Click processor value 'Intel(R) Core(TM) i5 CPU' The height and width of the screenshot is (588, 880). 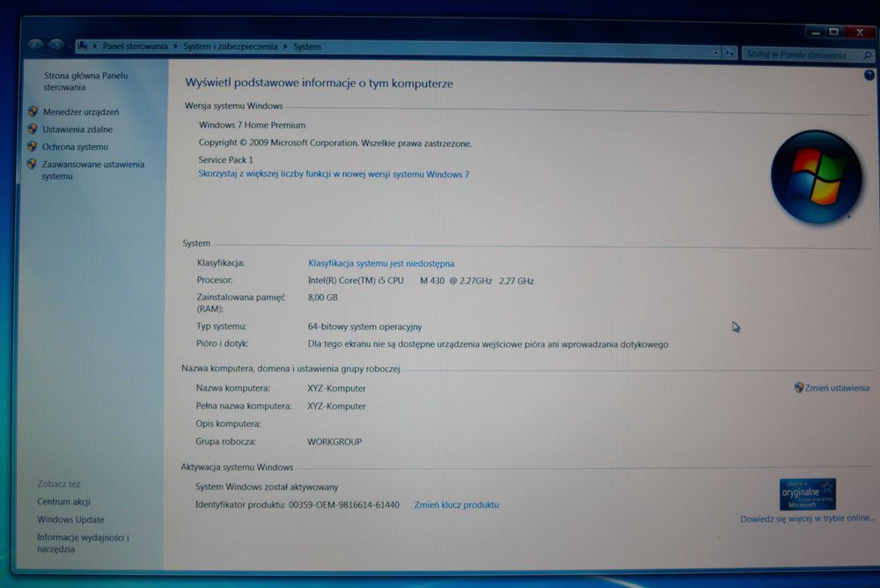(x=356, y=280)
